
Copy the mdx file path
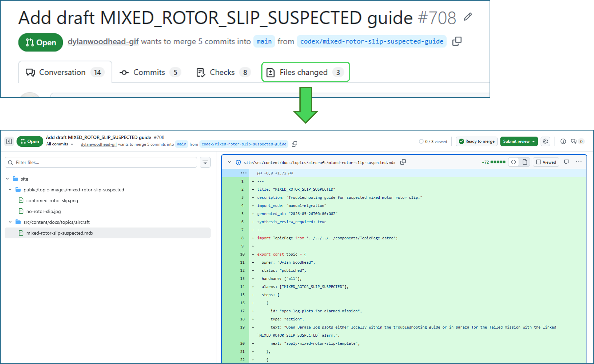coord(403,162)
